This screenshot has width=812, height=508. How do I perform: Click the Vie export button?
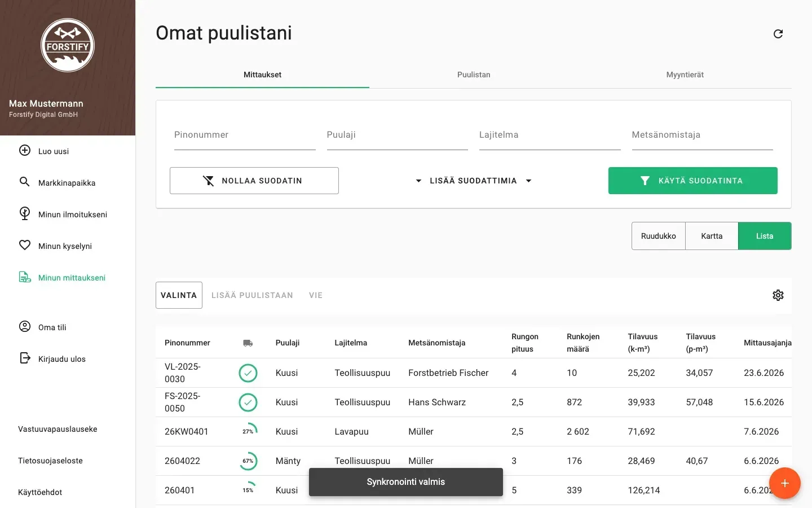click(316, 295)
